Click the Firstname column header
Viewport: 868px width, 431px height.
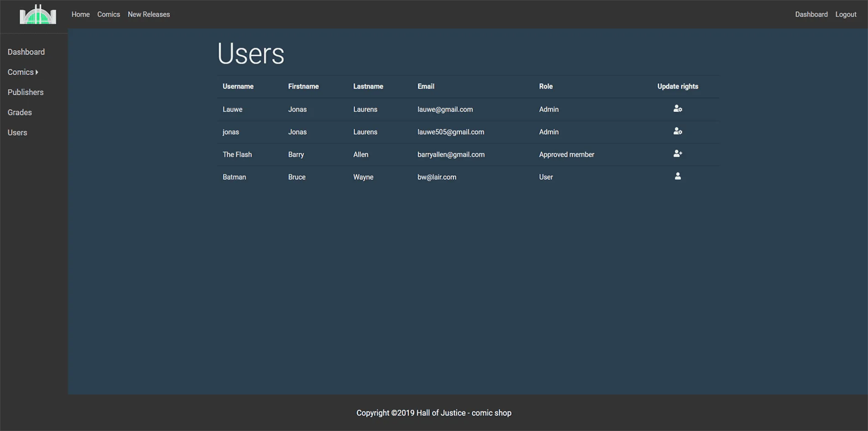(x=303, y=86)
